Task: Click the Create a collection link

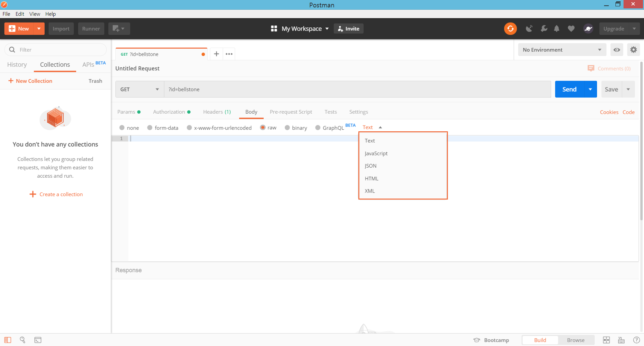Action: pos(56,194)
